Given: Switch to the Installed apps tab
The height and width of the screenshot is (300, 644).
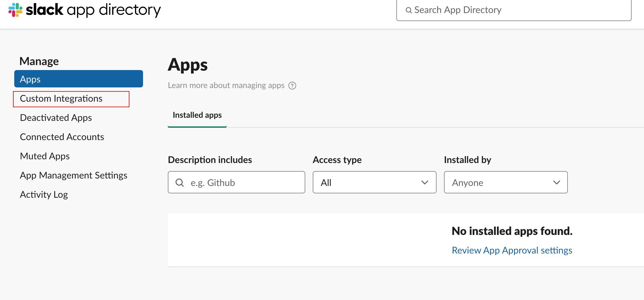Looking at the screenshot, I should tap(197, 115).
